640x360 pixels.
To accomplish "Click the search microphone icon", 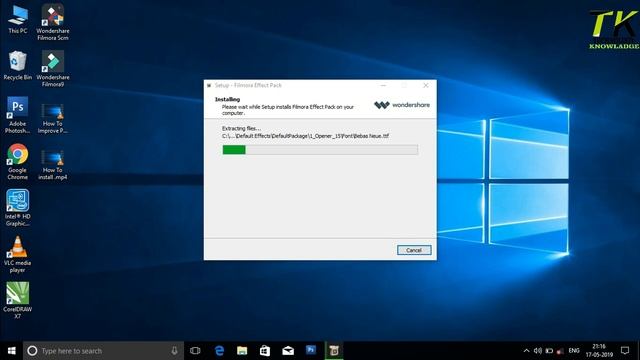I will (174, 351).
